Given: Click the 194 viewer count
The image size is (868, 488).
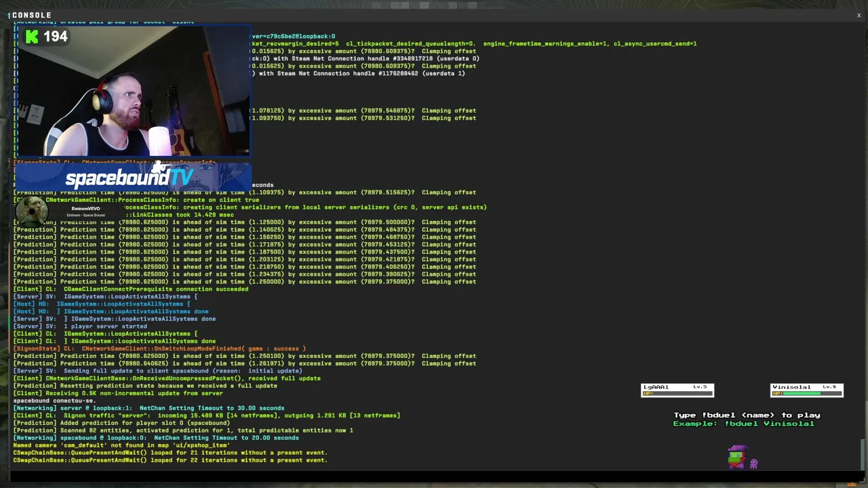Looking at the screenshot, I should 56,37.
